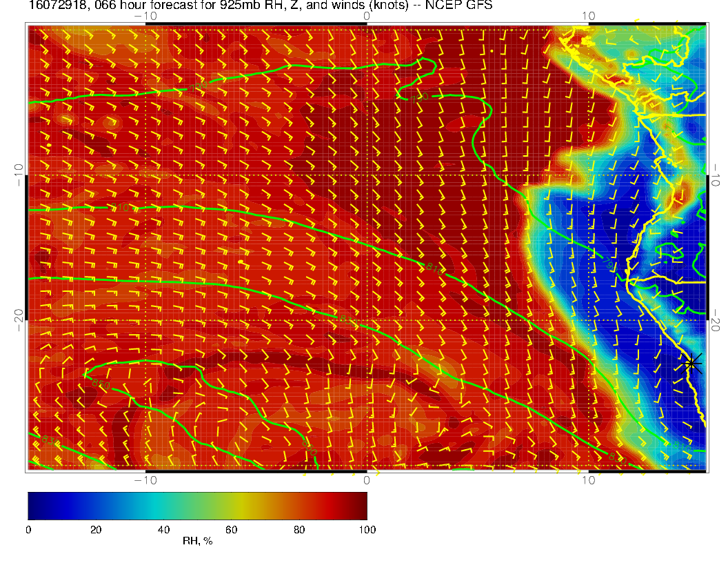Click the '80' tick under the colorbar
This screenshot has width=728, height=563.
[299, 530]
